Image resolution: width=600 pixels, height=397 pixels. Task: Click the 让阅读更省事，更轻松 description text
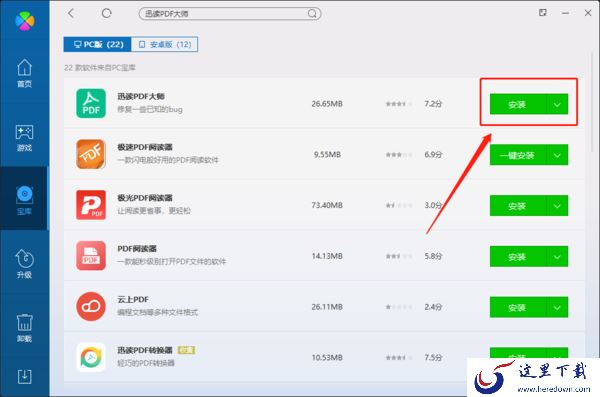[153, 211]
